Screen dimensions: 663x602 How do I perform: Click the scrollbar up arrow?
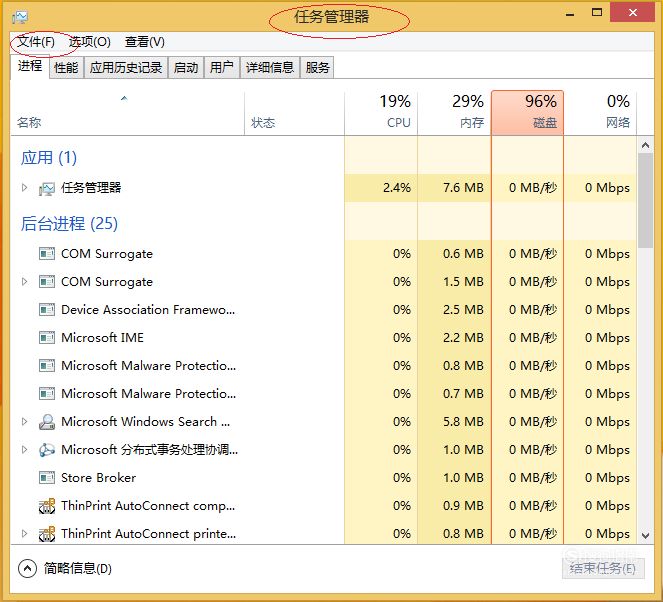pos(645,145)
